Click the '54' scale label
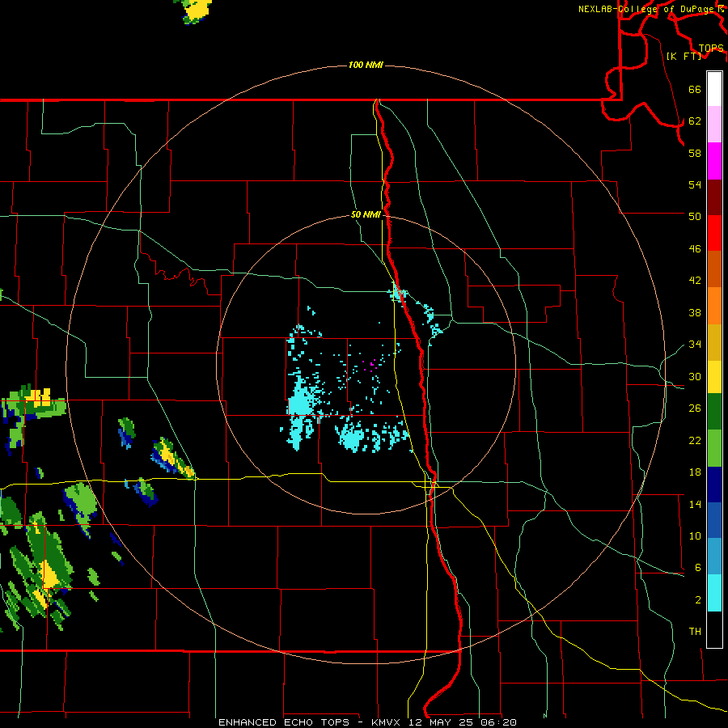Viewport: 728px width, 728px height. (x=695, y=184)
